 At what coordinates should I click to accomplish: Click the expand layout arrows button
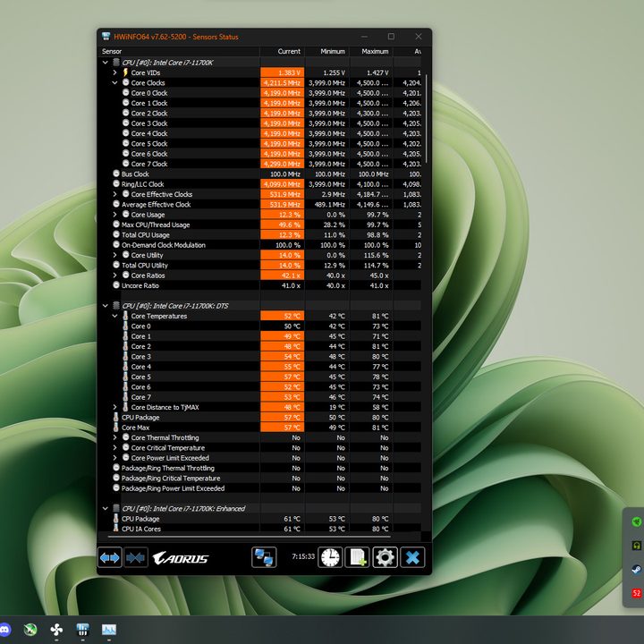point(110,557)
